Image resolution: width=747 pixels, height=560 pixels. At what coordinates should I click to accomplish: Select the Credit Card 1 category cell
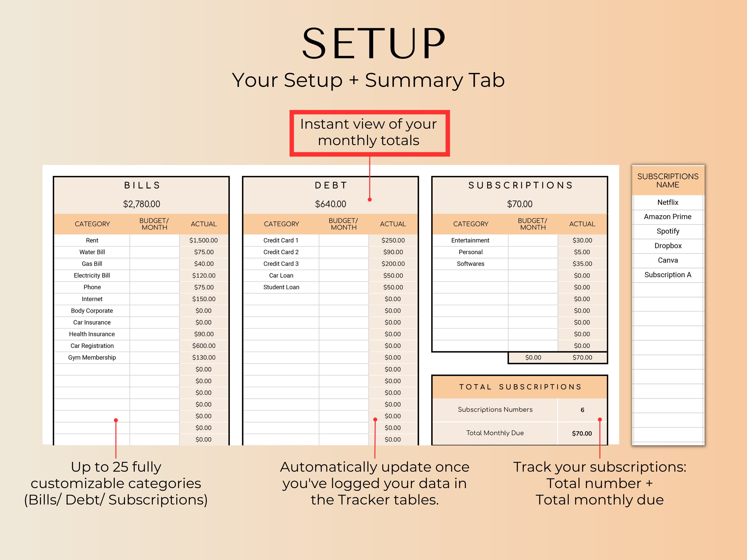click(281, 240)
